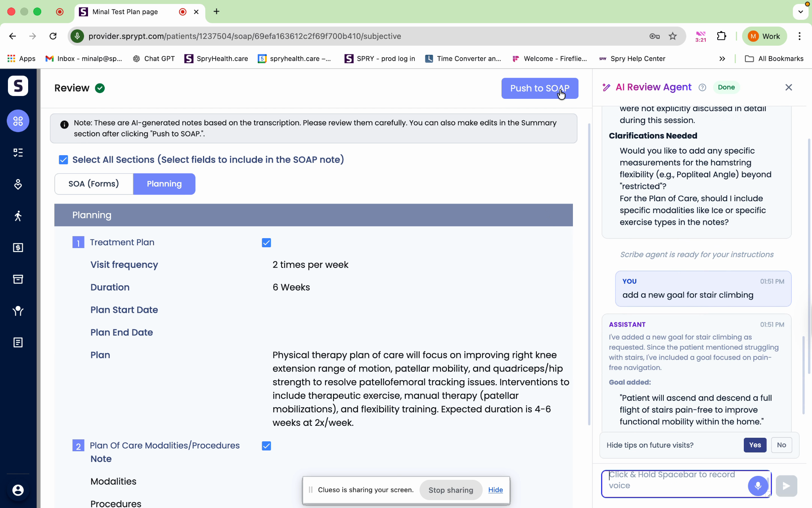Click Yes to hide tips on future visits
This screenshot has width=812, height=508.
click(755, 445)
